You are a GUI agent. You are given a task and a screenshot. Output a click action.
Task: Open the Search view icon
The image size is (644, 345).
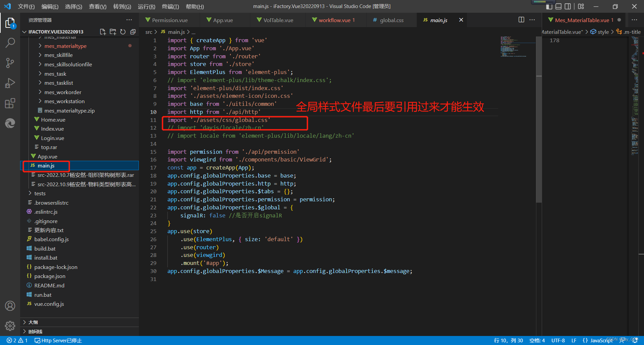point(10,43)
